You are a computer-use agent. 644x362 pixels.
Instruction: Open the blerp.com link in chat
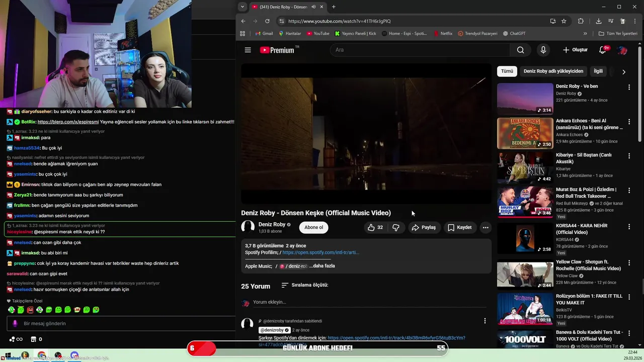pos(68,122)
